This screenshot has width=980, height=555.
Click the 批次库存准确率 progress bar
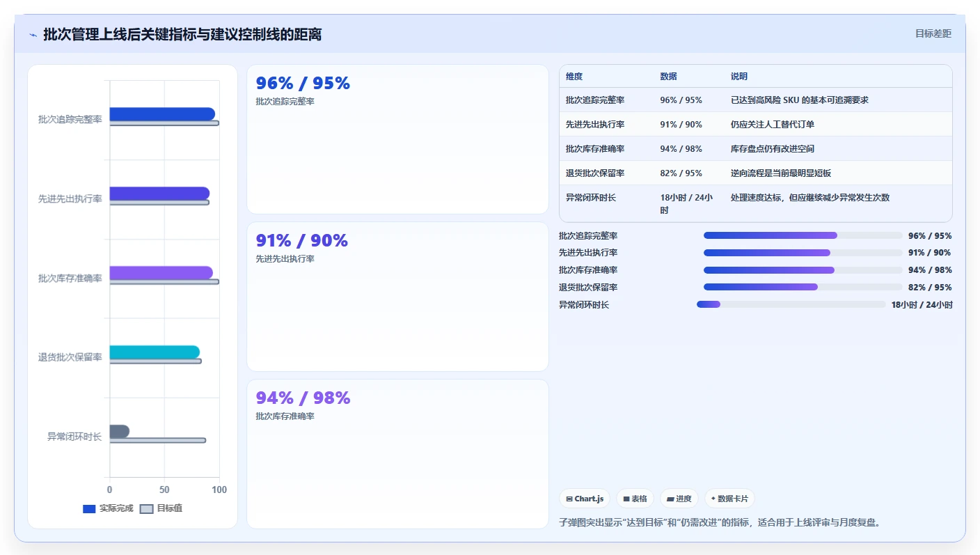click(x=803, y=270)
